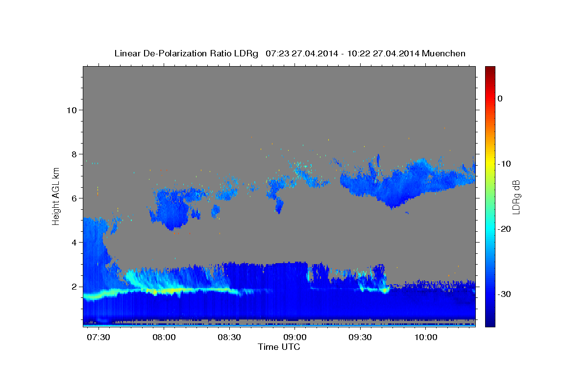This screenshot has width=588, height=392.
Task: Click the 'Time UTC' axis label
Action: tap(279, 347)
